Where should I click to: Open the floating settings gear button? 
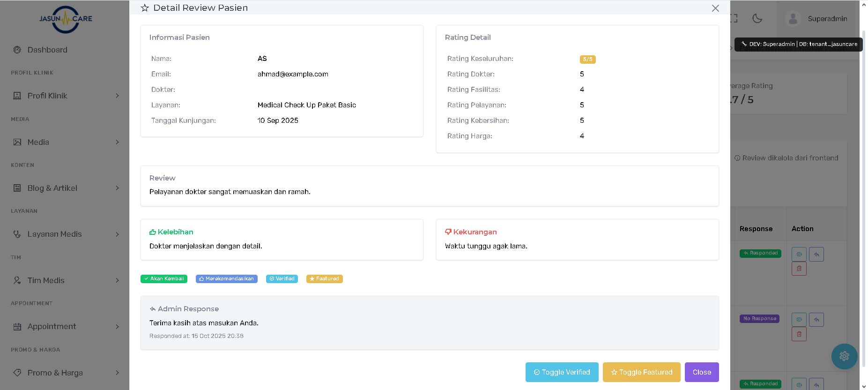[x=844, y=356]
